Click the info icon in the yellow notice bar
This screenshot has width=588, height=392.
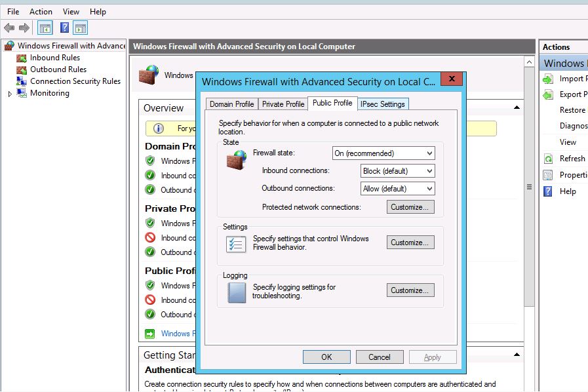(159, 128)
